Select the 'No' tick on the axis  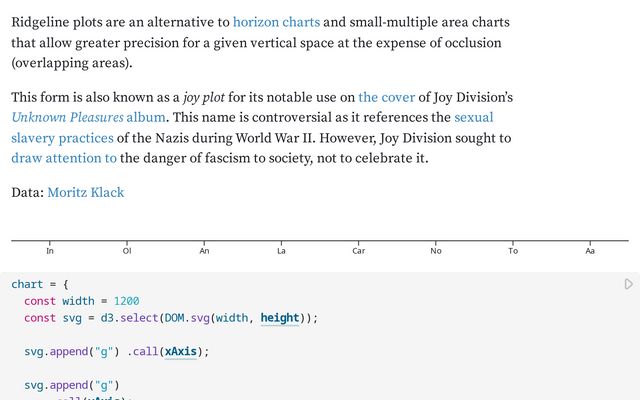(436, 251)
